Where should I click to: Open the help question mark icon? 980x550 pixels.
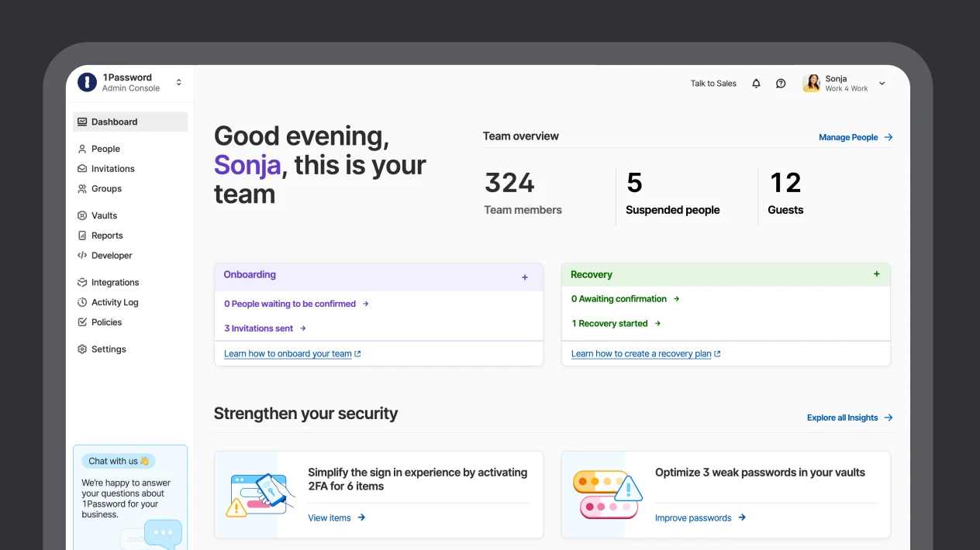(781, 84)
